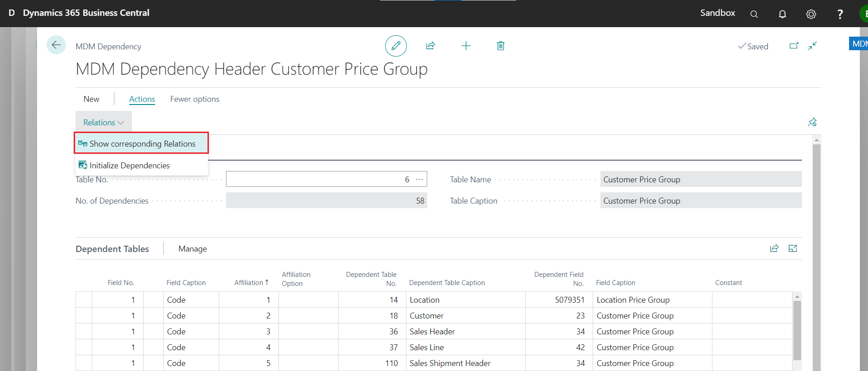Select Location row in table

click(x=434, y=300)
